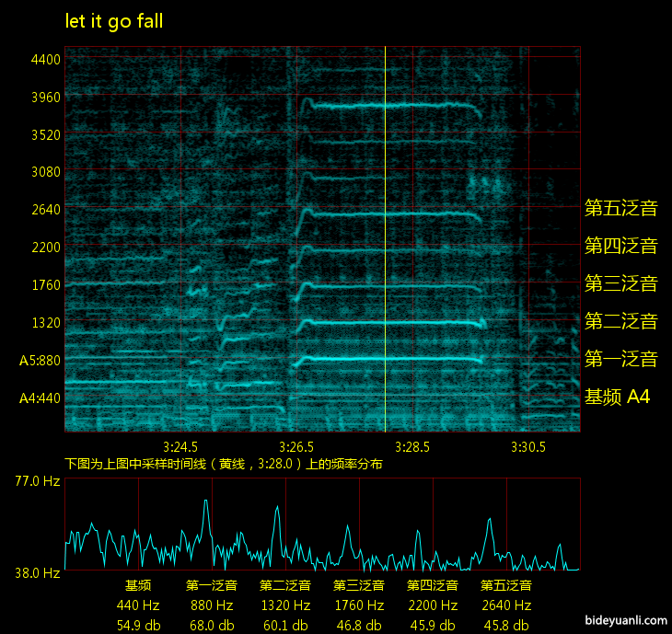Select the 2640 Hz label under the spectrum
Viewport: 672px width, 634px height.
coord(506,605)
